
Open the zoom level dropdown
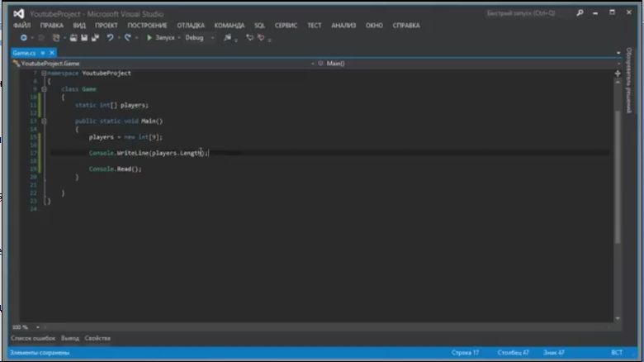coord(37,327)
